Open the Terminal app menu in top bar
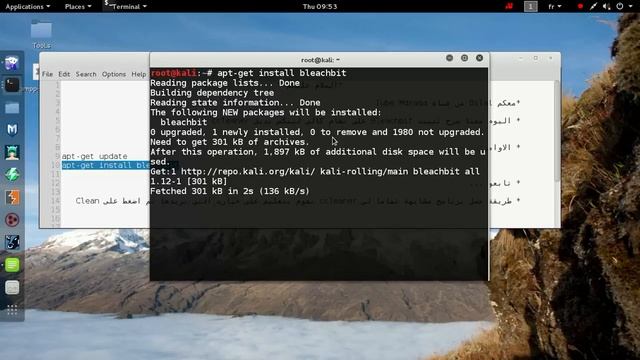This screenshot has height=360, width=640. (125, 7)
